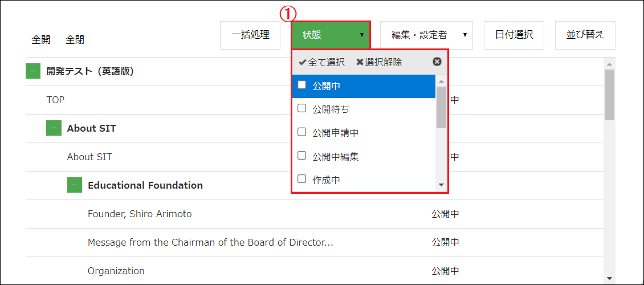The image size is (644, 285).
Task: Collapse the Educational Foundation folder node
Action: tap(74, 185)
